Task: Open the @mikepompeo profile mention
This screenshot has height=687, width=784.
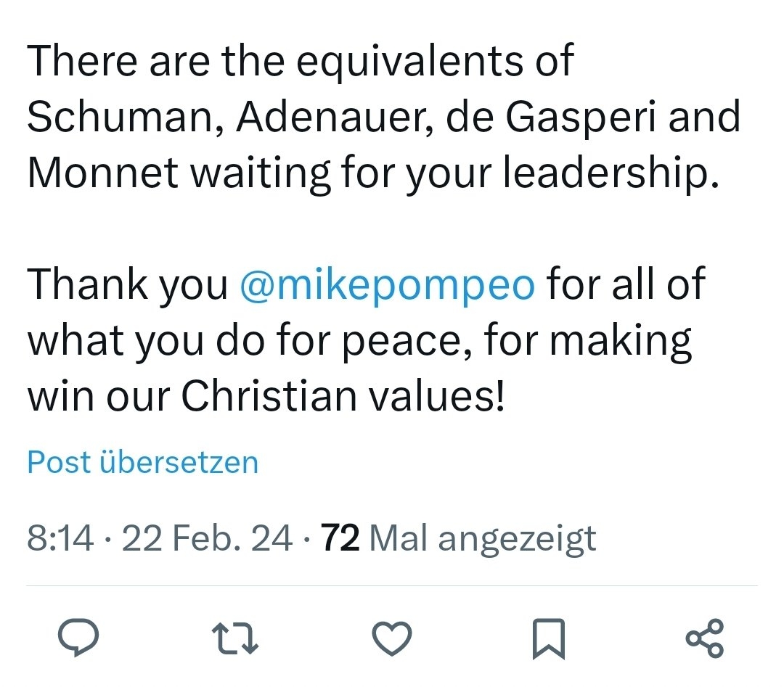Action: (387, 284)
